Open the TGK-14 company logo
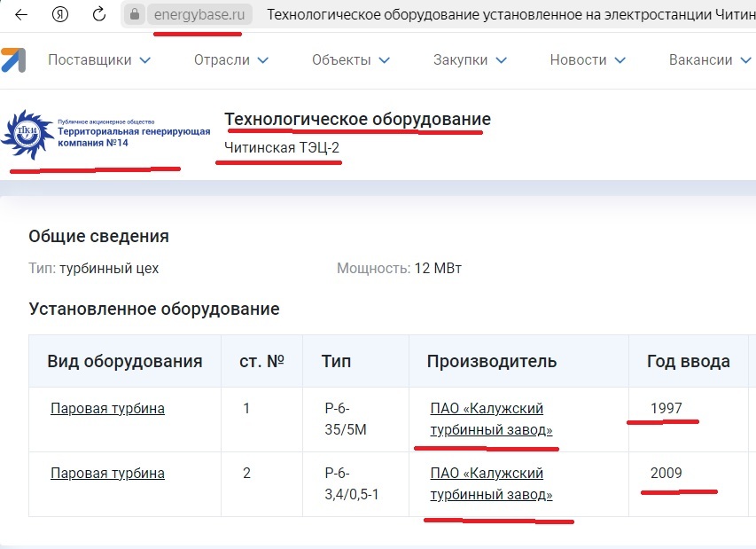This screenshot has width=756, height=549. (106, 134)
